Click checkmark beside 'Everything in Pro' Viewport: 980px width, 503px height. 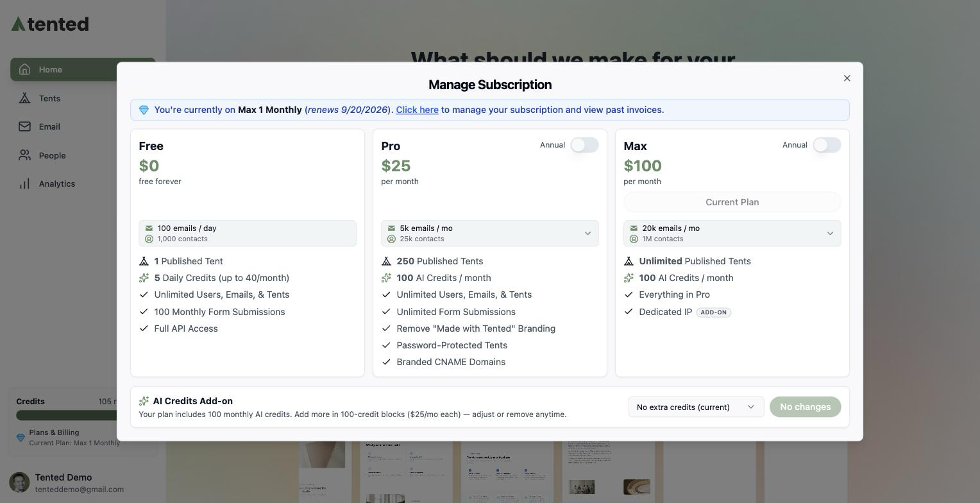pyautogui.click(x=629, y=294)
